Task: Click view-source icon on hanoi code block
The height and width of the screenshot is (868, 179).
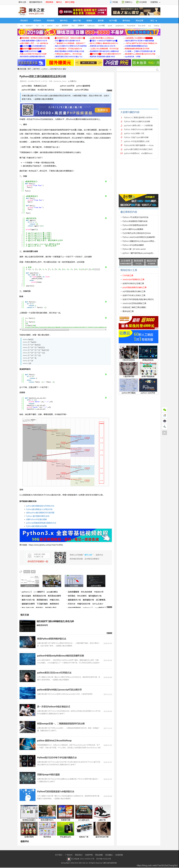Action: point(106,398)
